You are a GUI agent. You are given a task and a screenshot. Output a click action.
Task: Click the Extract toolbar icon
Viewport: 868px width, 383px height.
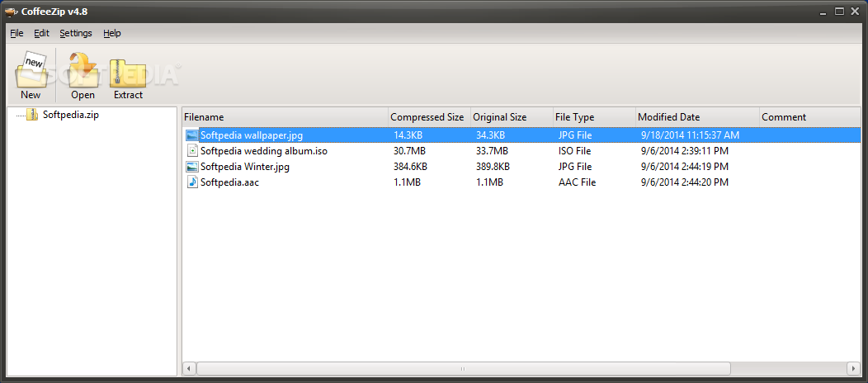coord(128,75)
